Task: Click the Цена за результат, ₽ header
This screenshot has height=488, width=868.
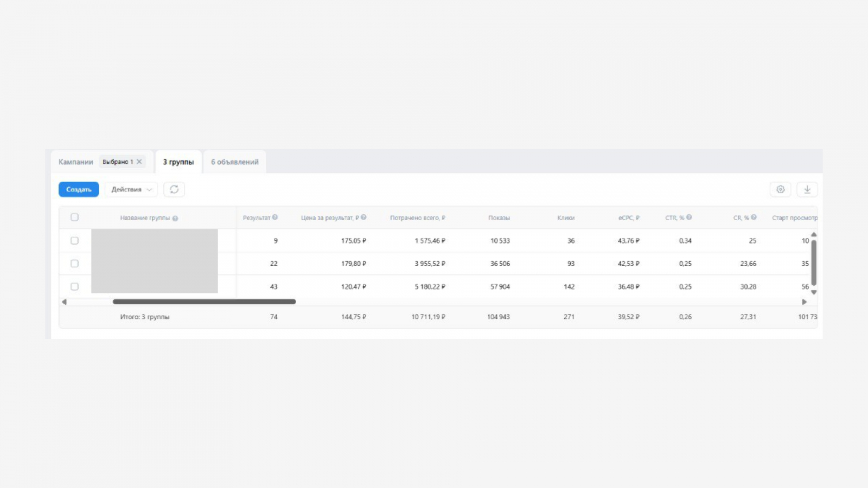Action: point(330,218)
